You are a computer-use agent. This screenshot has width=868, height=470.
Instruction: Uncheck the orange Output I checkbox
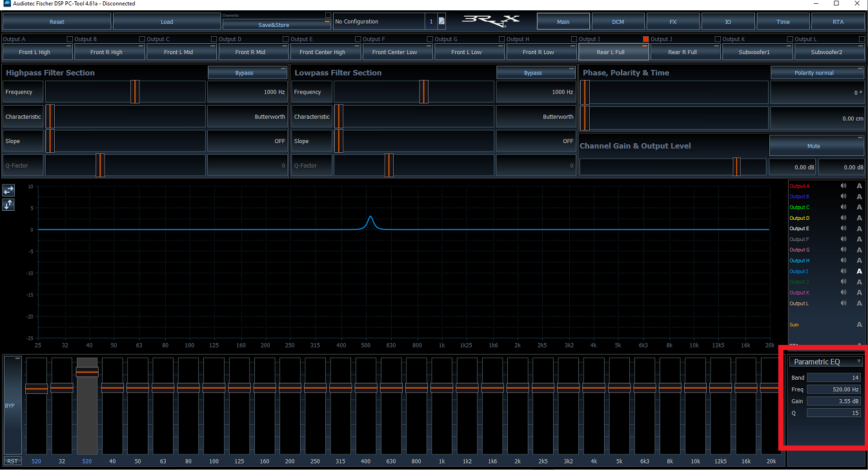[646, 39]
